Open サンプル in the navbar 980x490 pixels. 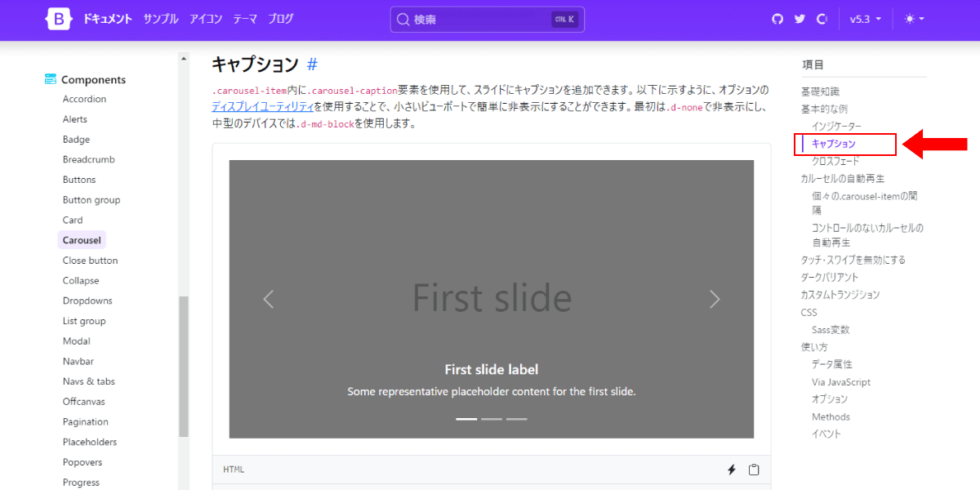[x=161, y=19]
